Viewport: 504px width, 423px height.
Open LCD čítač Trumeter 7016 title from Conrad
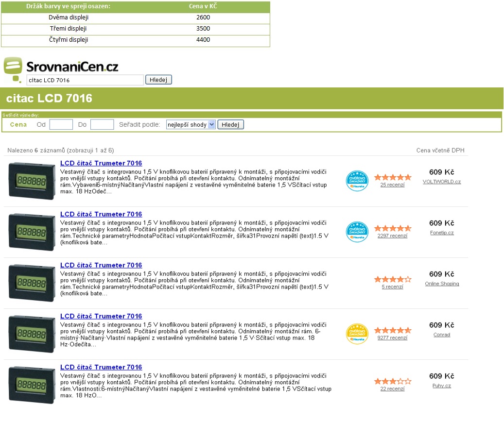click(101, 316)
